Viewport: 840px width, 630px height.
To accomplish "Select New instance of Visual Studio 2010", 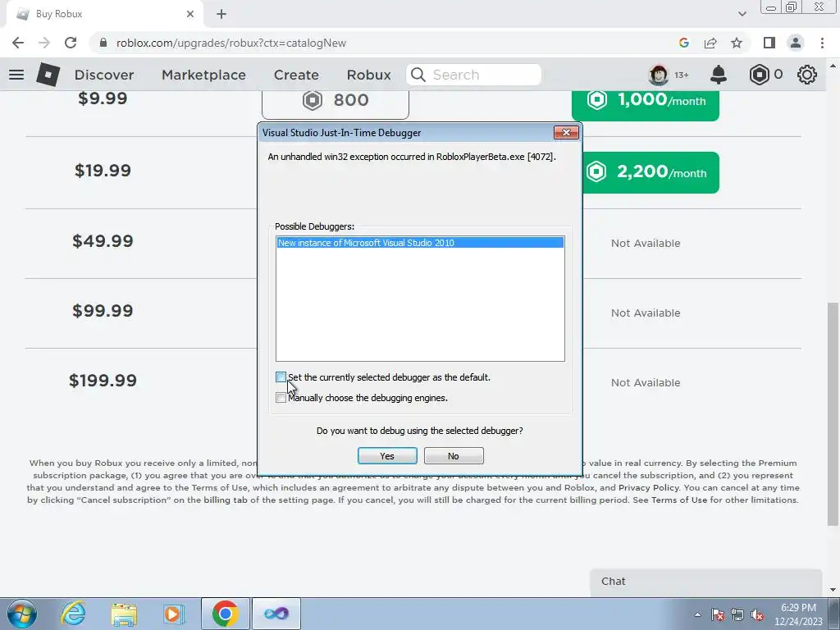I will 420,243.
